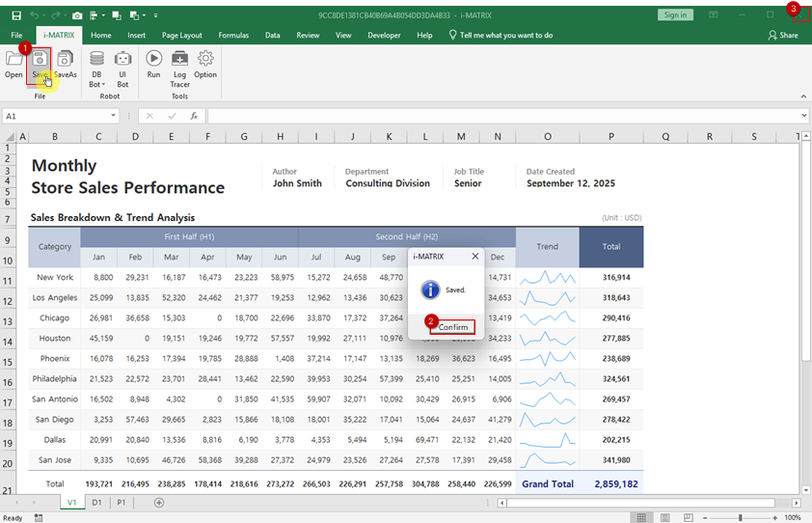Enable Page Break Preview view in status bar
This screenshot has height=523, width=812.
click(689, 518)
